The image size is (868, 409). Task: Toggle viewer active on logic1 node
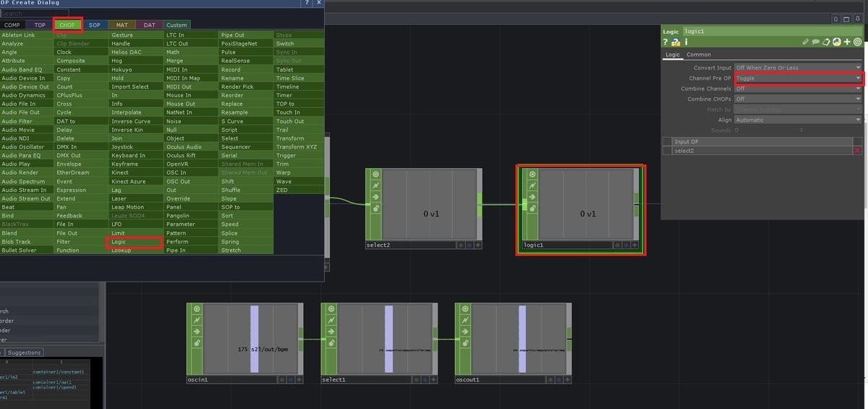532,174
